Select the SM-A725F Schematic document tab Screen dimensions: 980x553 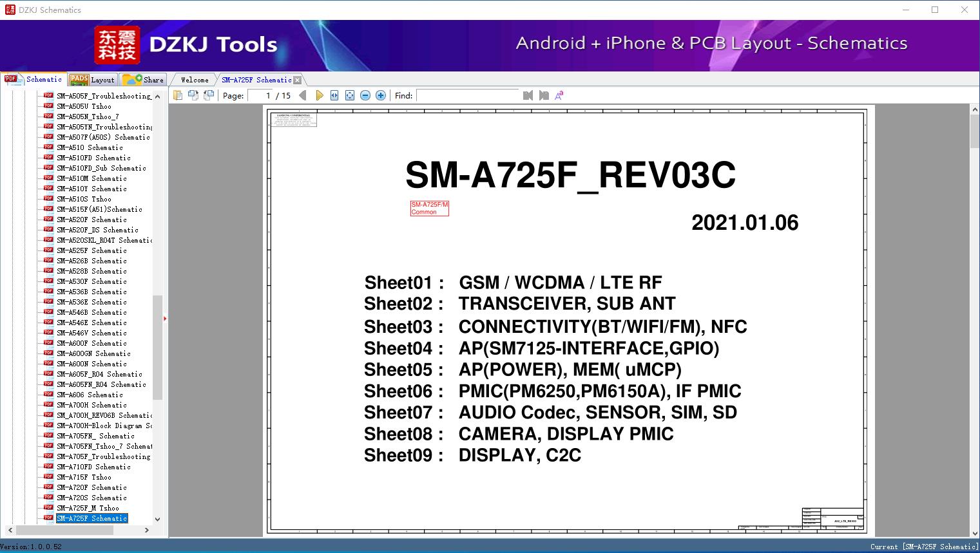click(256, 80)
